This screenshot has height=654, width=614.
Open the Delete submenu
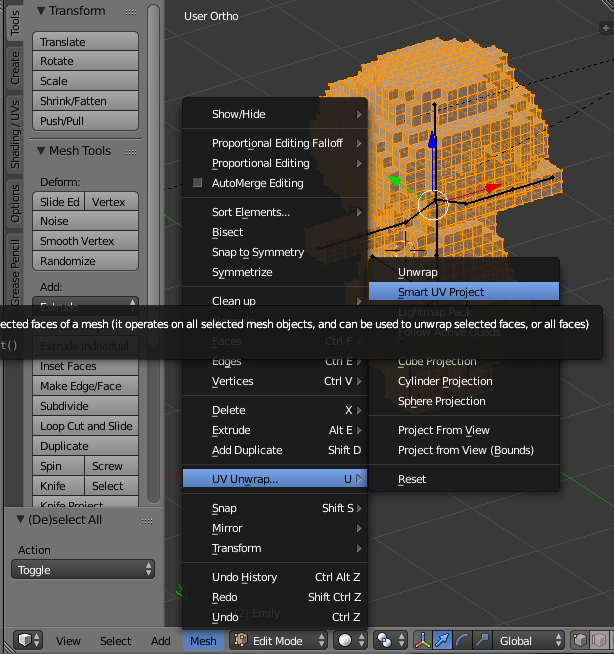[x=275, y=410]
